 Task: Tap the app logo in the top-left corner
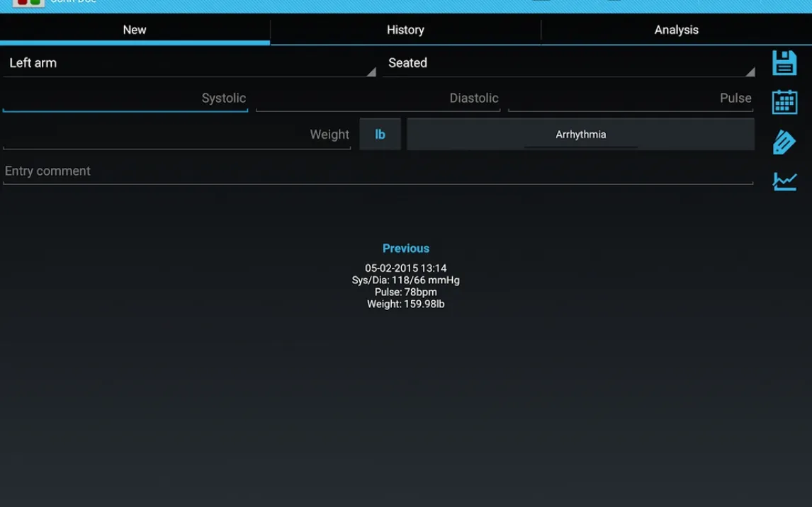tap(28, 3)
